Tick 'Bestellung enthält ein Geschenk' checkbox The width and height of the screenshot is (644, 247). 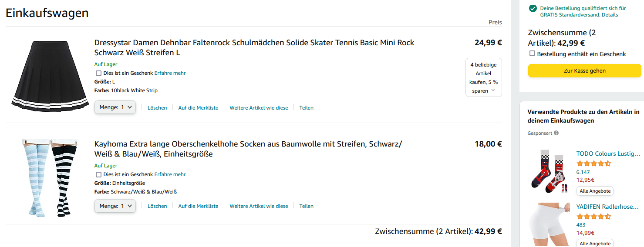pyautogui.click(x=532, y=53)
